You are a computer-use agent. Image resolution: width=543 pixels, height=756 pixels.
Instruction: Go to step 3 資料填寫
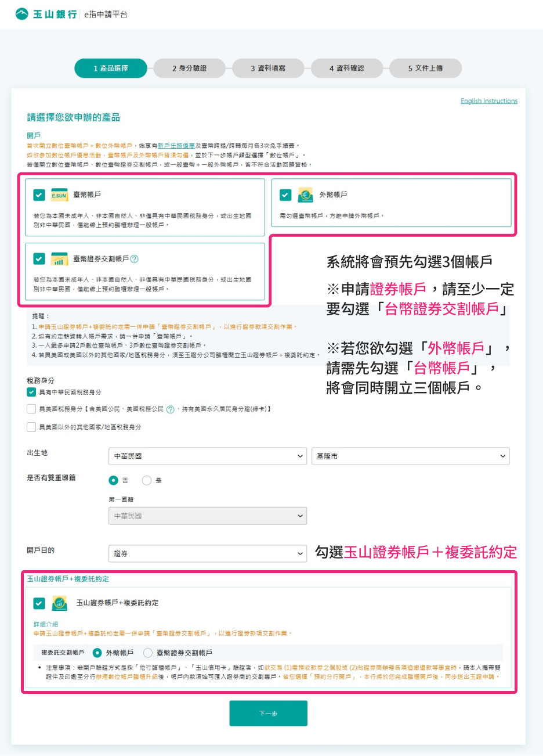point(268,68)
